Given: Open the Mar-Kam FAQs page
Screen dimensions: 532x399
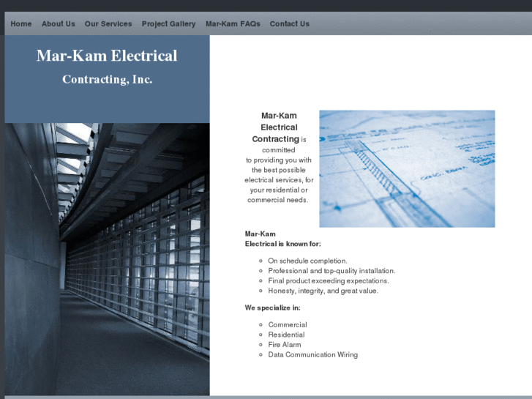Looking at the screenshot, I should click(x=233, y=23).
